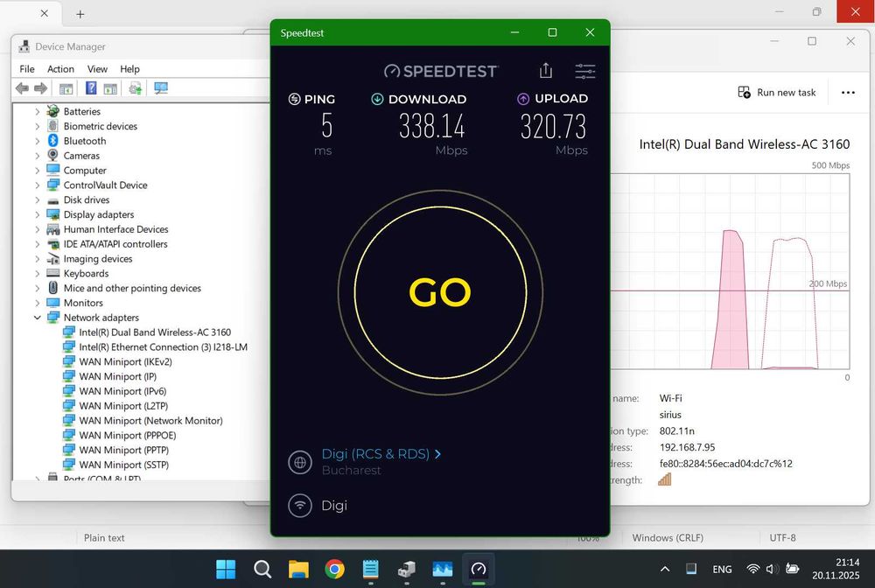Open the blue Help question-mark toolbar icon
875x588 pixels.
pyautogui.click(x=91, y=87)
